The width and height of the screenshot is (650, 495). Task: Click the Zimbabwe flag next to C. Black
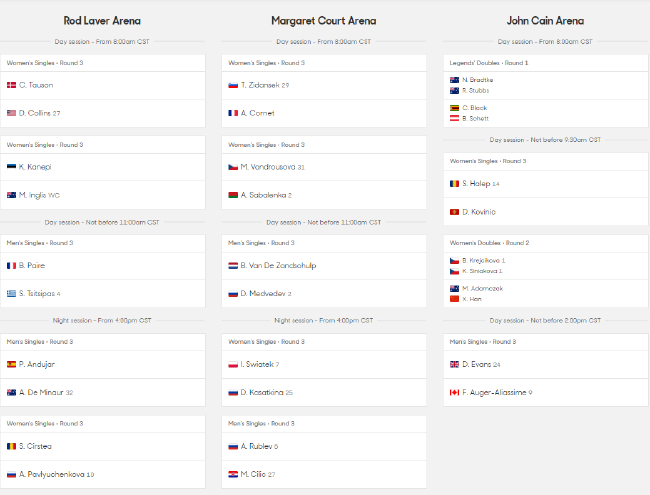(454, 107)
